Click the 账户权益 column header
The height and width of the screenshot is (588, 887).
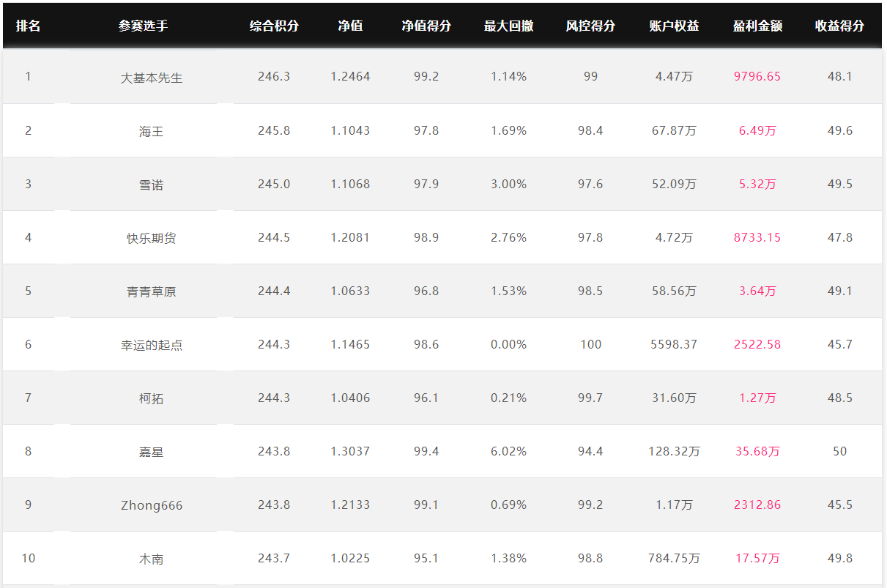[x=674, y=26]
